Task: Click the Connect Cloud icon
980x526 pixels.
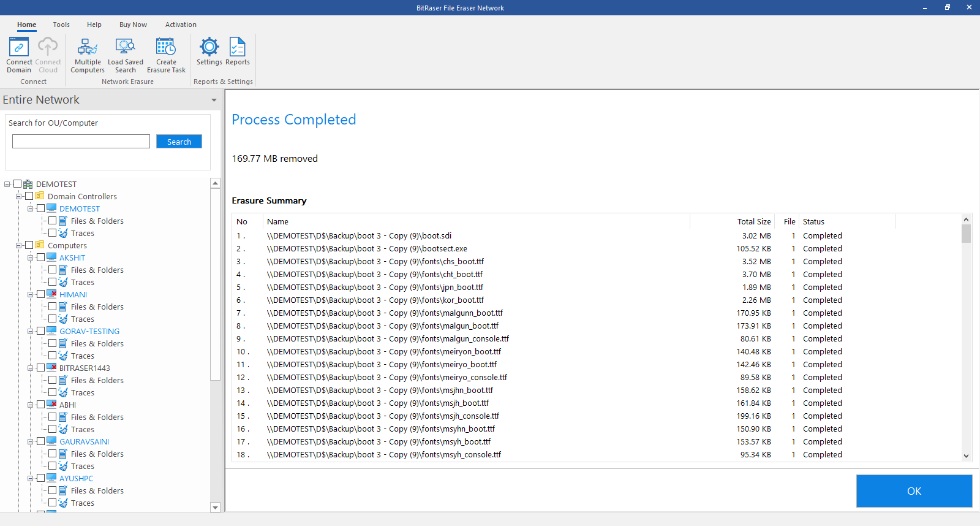Action: [x=48, y=47]
